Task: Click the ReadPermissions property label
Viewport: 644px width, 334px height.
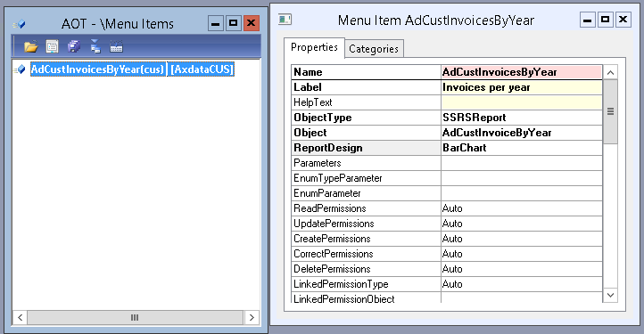Action: point(329,208)
